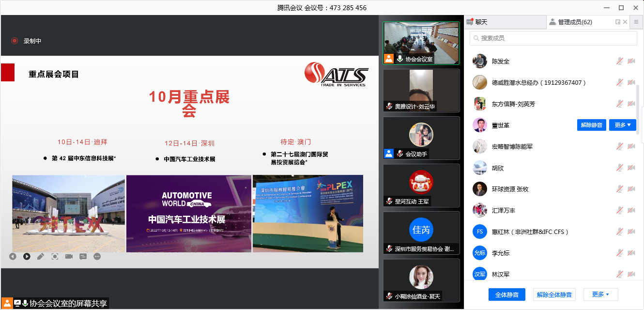The height and width of the screenshot is (310, 644).
Task: Toggle 汇泽万丰's microphone mute
Action: (619, 210)
